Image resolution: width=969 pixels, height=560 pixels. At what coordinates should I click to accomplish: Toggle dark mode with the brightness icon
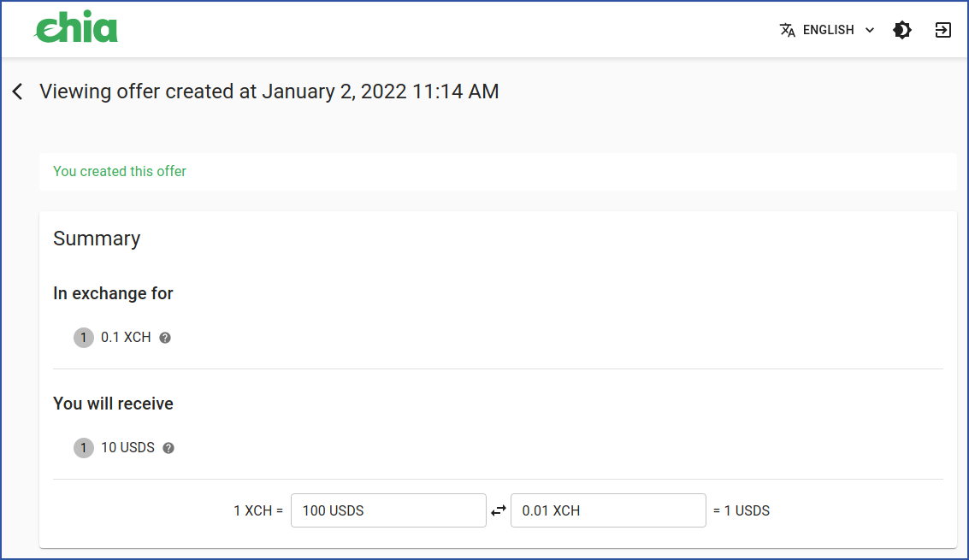click(902, 30)
